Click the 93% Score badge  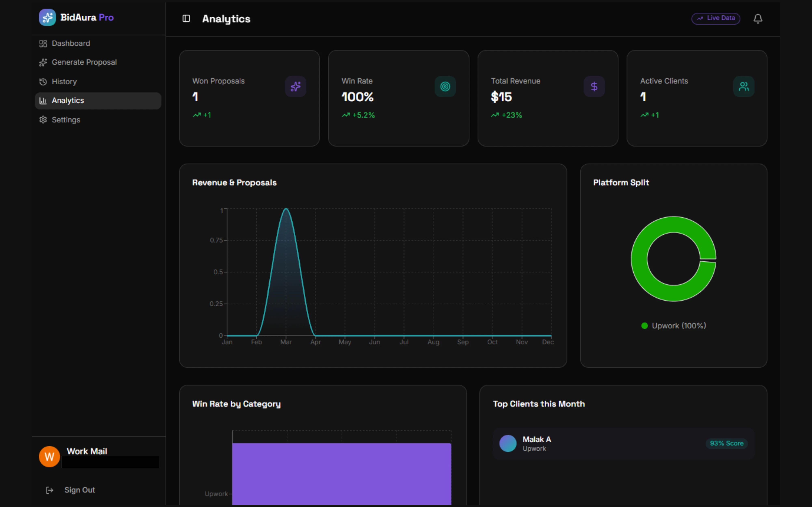[727, 443]
